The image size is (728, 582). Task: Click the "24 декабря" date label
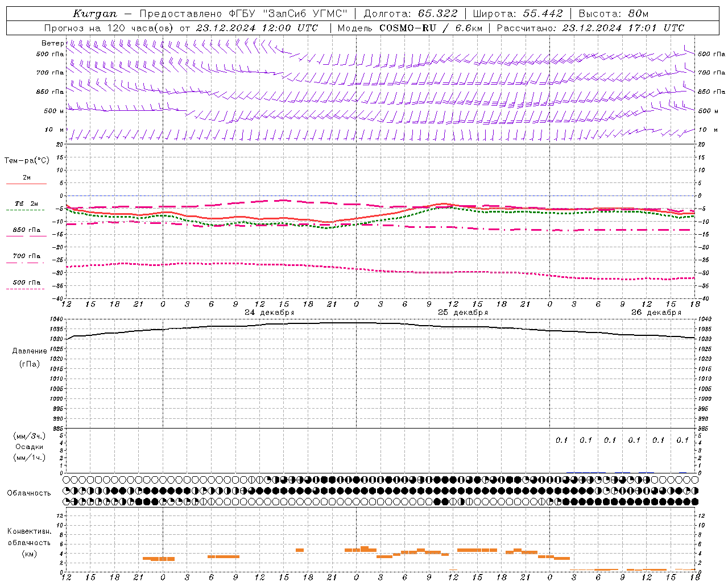coord(270,313)
